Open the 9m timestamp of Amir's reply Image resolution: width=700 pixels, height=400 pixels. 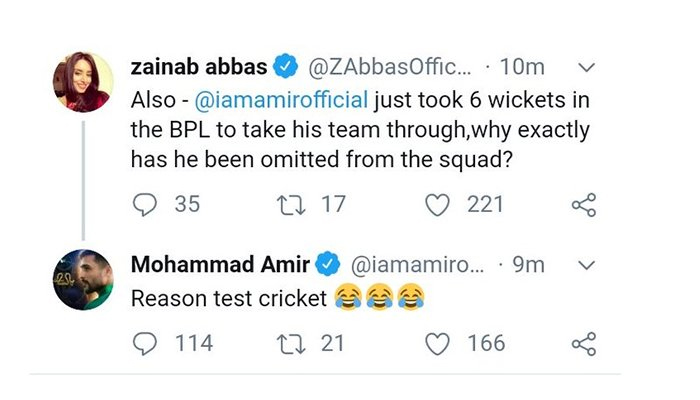[x=528, y=264]
